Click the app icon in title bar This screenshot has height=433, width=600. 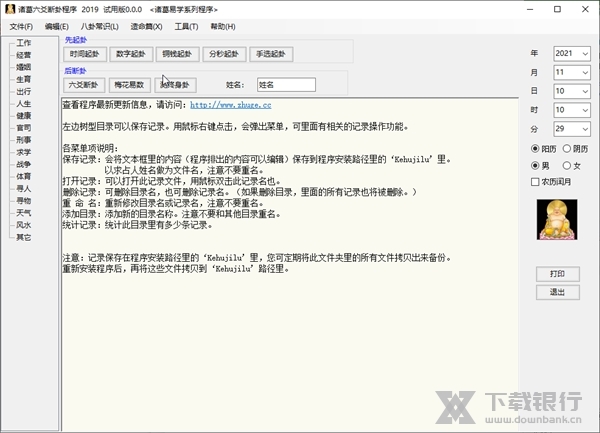10,9
